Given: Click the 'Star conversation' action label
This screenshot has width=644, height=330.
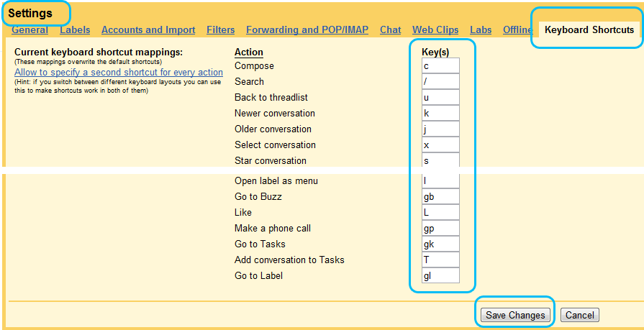Looking at the screenshot, I should click(x=271, y=160).
